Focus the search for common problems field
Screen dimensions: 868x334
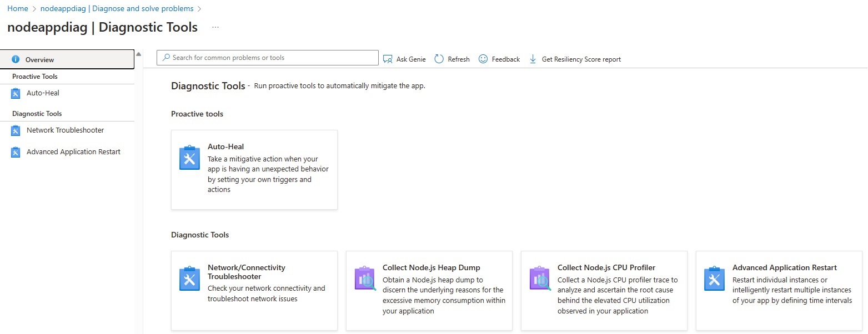point(272,58)
